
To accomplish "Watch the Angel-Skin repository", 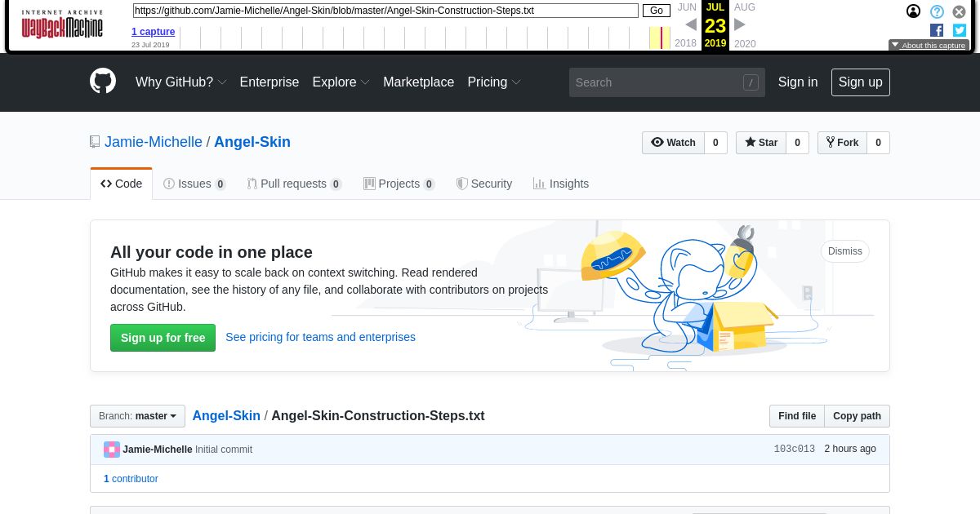I will pos(673,143).
